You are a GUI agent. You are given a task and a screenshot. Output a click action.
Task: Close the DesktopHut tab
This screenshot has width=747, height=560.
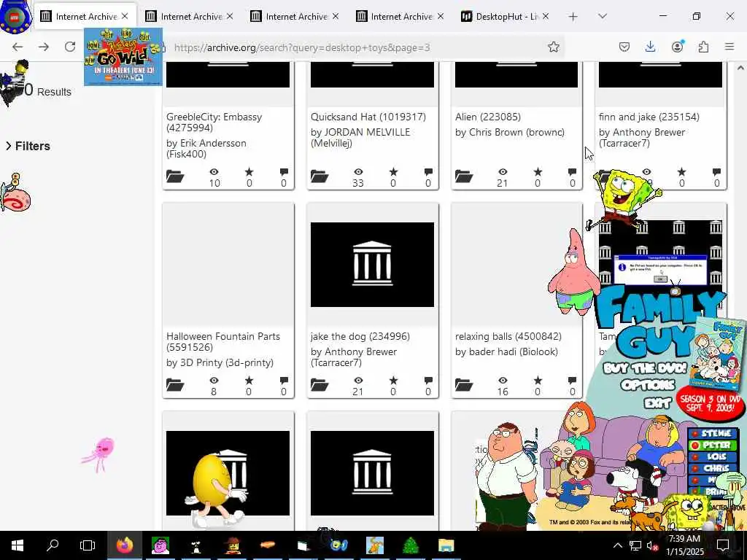click(546, 16)
